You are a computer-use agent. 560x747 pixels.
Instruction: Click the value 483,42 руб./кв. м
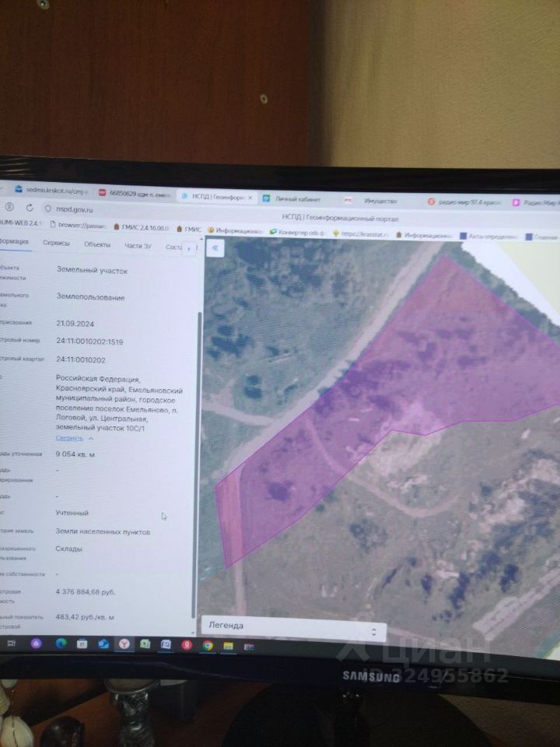[84, 617]
